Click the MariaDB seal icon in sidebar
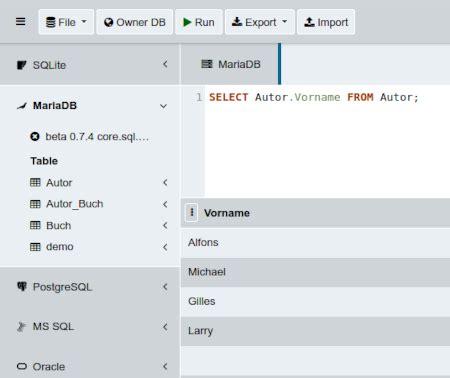The height and width of the screenshot is (378, 450). coord(22,106)
